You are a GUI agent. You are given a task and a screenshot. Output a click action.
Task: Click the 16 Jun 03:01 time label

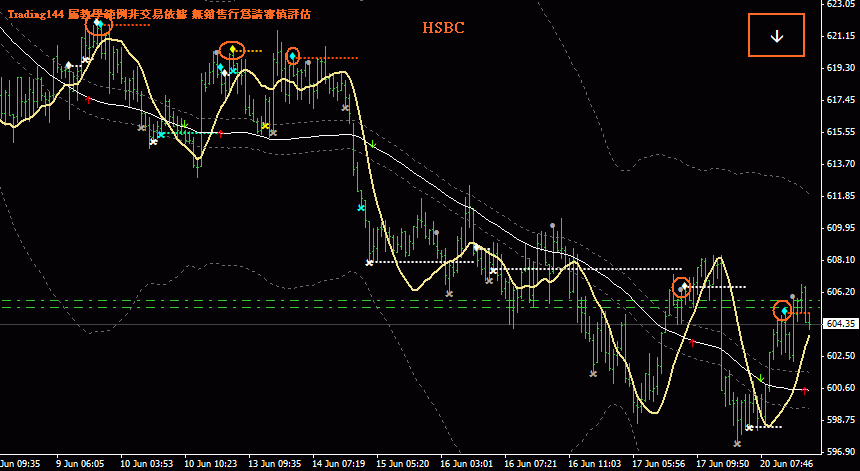click(467, 464)
